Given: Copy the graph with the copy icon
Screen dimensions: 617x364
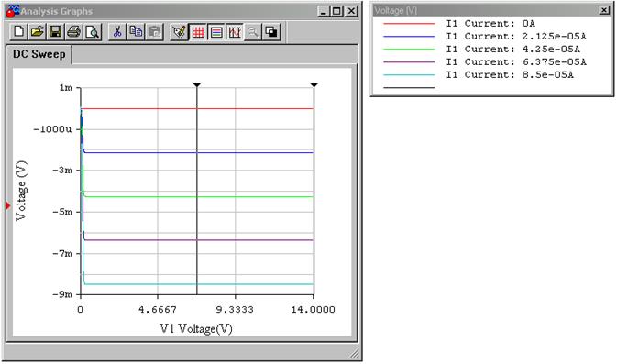Looking at the screenshot, I should 136,32.
